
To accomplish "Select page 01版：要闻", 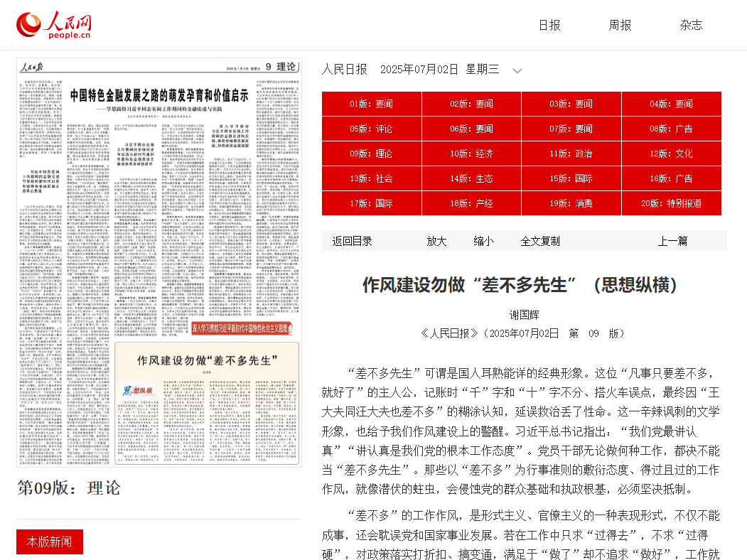I will coord(372,104).
